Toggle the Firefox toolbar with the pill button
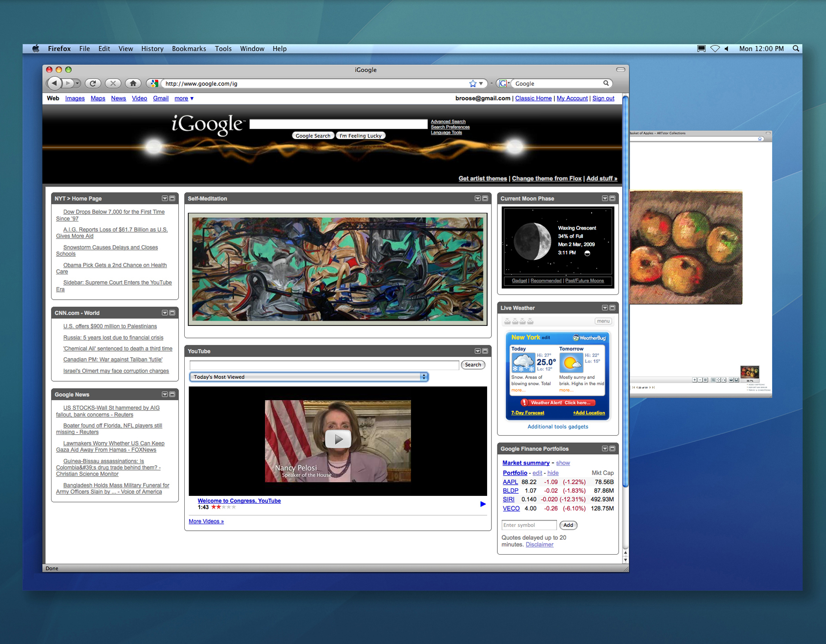The width and height of the screenshot is (826, 644). coord(620,70)
